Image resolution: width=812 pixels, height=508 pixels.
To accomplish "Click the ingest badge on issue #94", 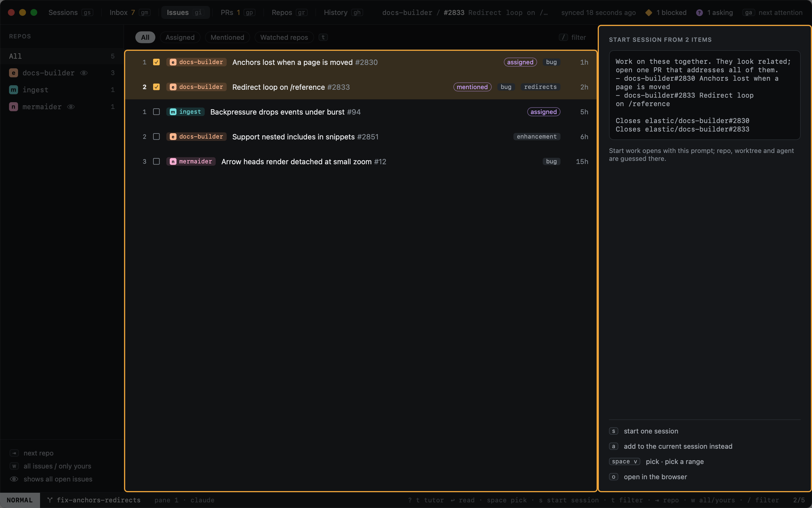I will 186,112.
